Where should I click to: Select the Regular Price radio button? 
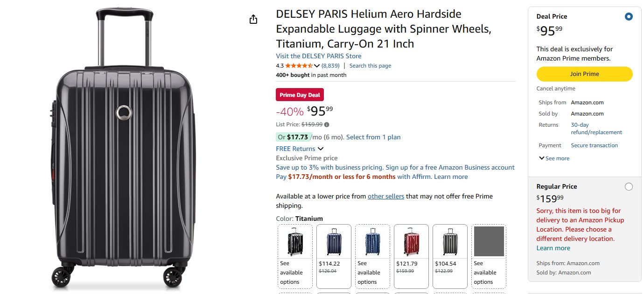click(x=629, y=187)
